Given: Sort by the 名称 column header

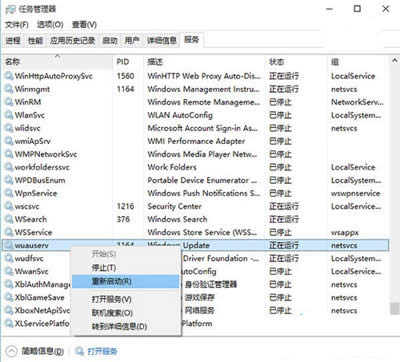Looking at the screenshot, I should pyautogui.click(x=58, y=62).
